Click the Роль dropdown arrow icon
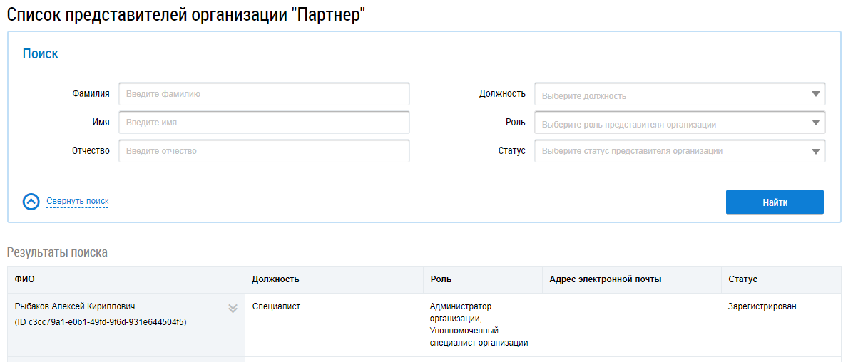The image size is (868, 362). pyautogui.click(x=815, y=123)
